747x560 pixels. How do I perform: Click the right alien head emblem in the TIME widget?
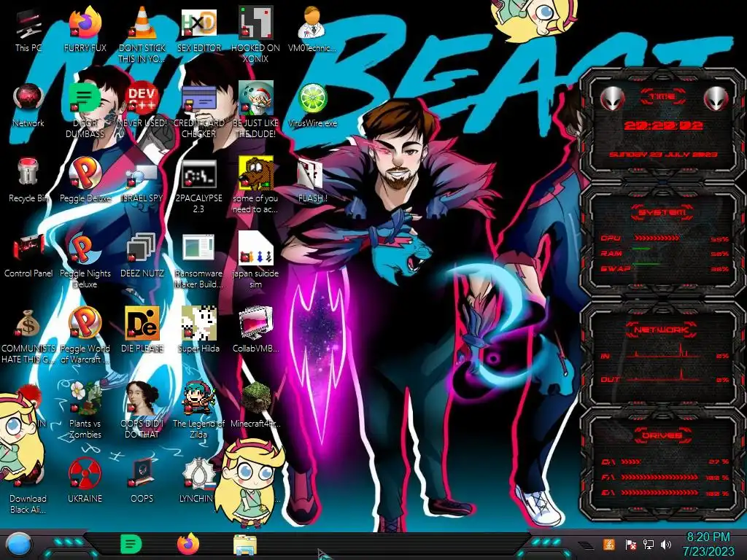pos(716,98)
